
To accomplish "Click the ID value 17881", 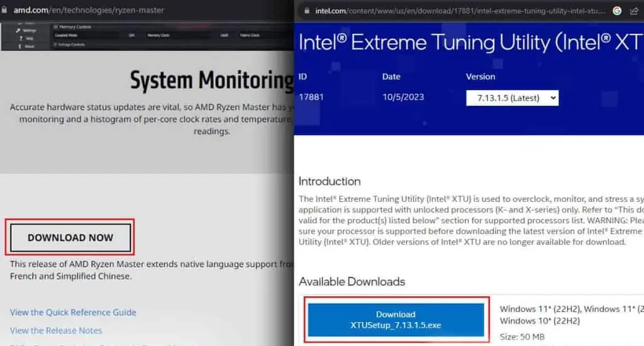I will (x=311, y=97).
